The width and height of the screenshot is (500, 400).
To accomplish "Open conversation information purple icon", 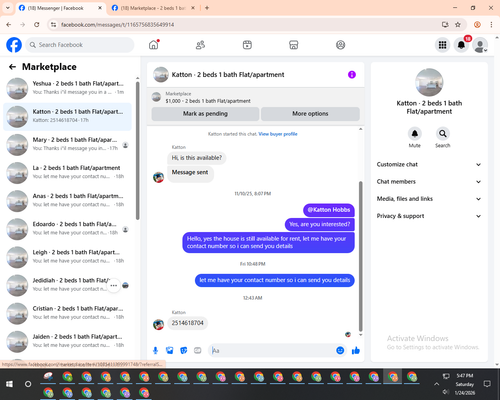I will (352, 75).
